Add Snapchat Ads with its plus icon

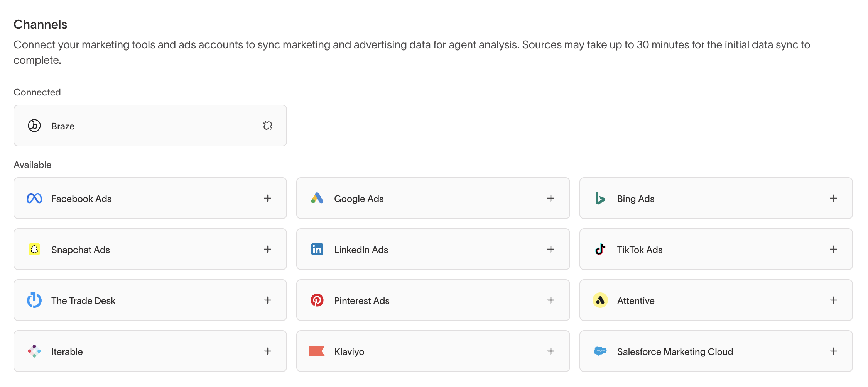click(268, 249)
